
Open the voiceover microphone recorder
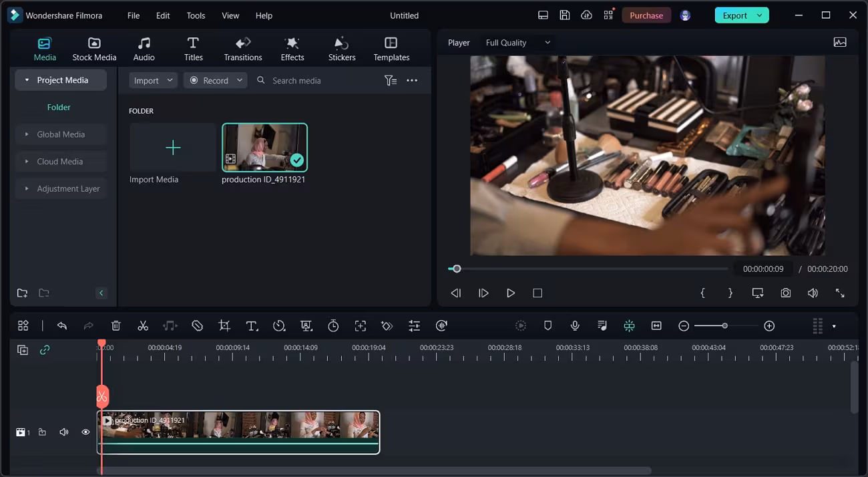[575, 326]
